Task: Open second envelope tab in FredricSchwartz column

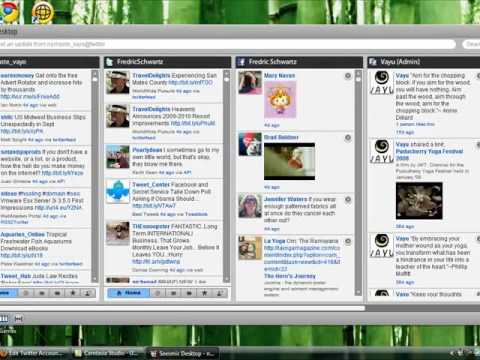Action: (189, 293)
